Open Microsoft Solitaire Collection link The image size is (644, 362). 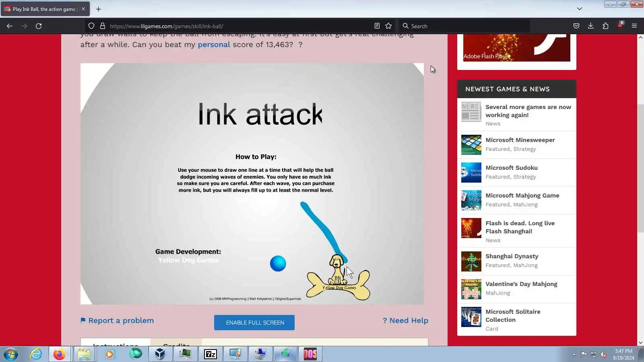coord(513,316)
